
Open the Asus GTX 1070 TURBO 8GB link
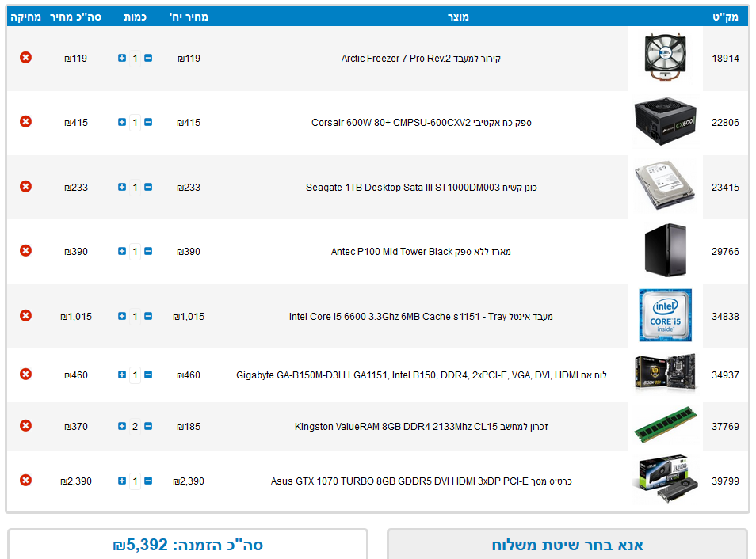click(x=422, y=481)
